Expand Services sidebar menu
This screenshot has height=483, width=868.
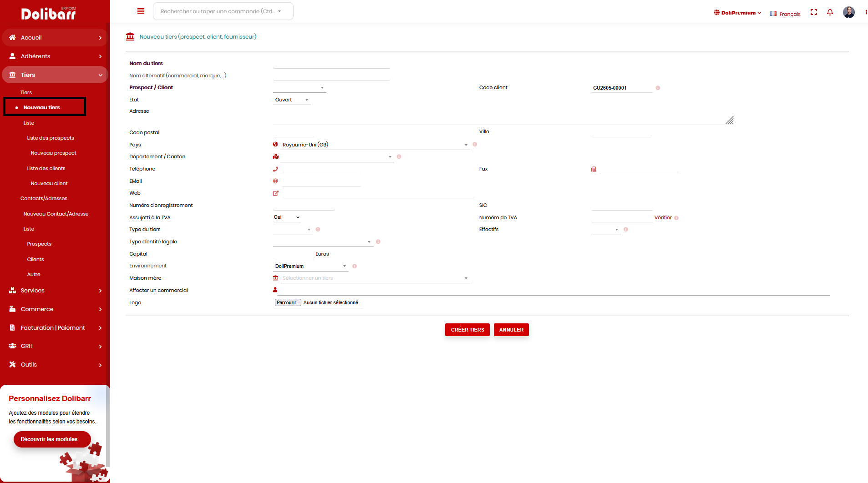pyautogui.click(x=55, y=290)
